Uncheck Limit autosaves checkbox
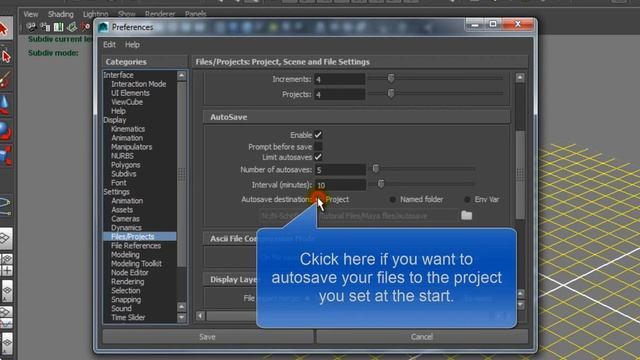The height and width of the screenshot is (360, 640). (x=318, y=157)
